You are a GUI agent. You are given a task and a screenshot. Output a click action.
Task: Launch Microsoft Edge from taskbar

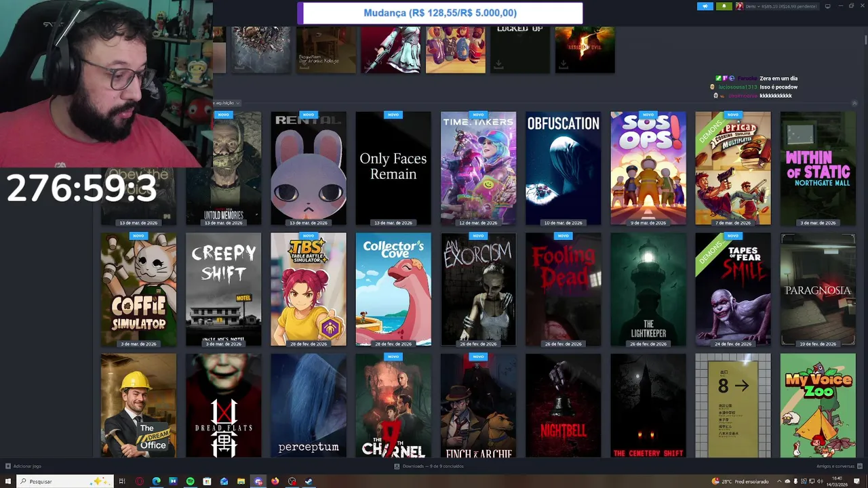(x=156, y=481)
